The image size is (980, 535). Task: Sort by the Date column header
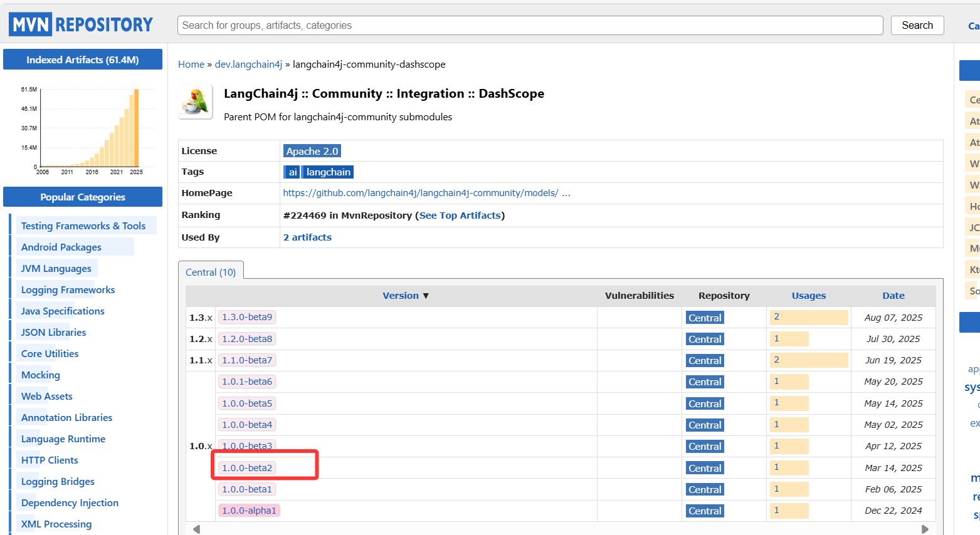point(893,296)
